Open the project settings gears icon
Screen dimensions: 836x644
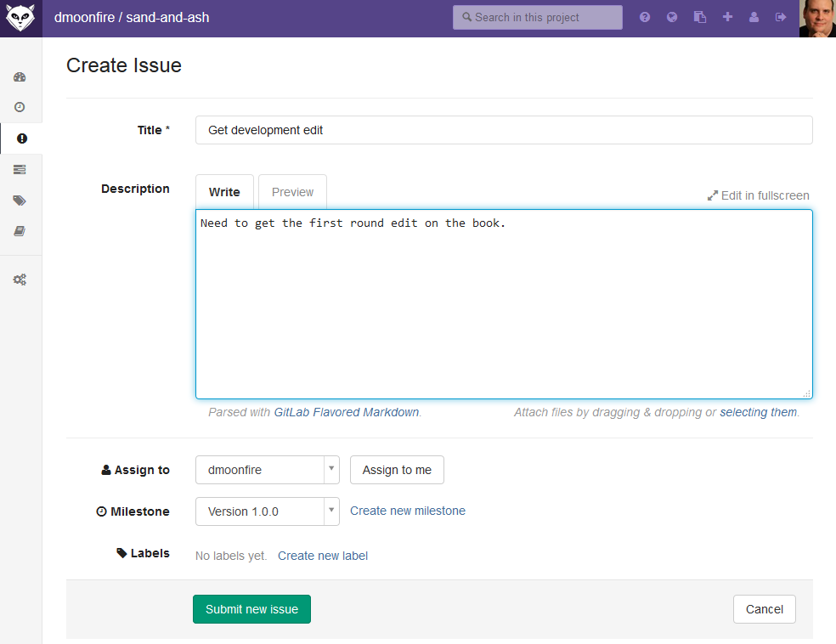pos(20,280)
